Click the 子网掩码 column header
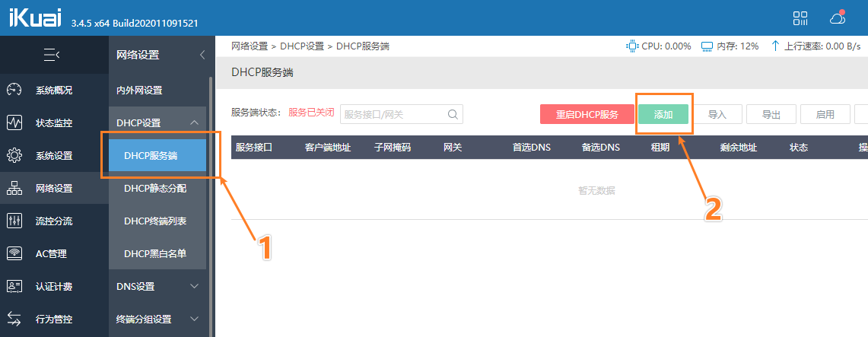868x337 pixels. pyautogui.click(x=393, y=147)
